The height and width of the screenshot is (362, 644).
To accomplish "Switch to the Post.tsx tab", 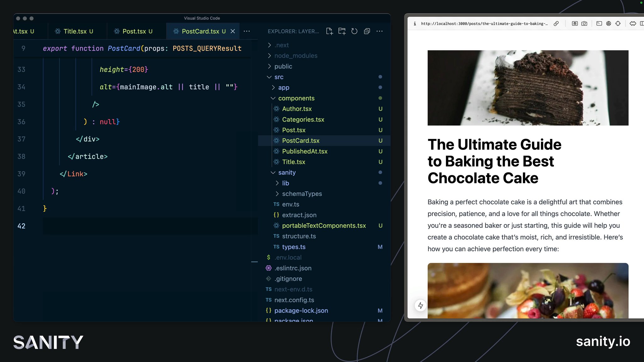I will tap(136, 31).
